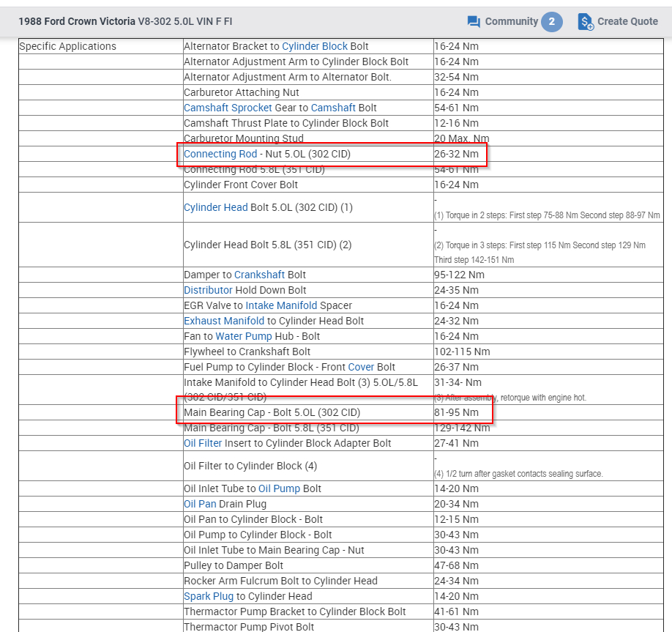
Task: Open the Connecting Rod link
Action: pyautogui.click(x=220, y=154)
